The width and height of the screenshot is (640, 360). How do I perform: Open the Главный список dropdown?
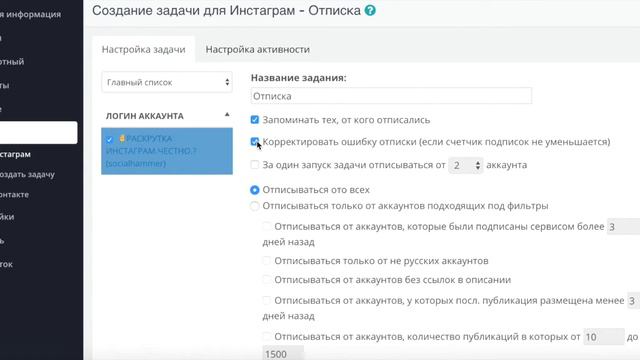pos(167,82)
